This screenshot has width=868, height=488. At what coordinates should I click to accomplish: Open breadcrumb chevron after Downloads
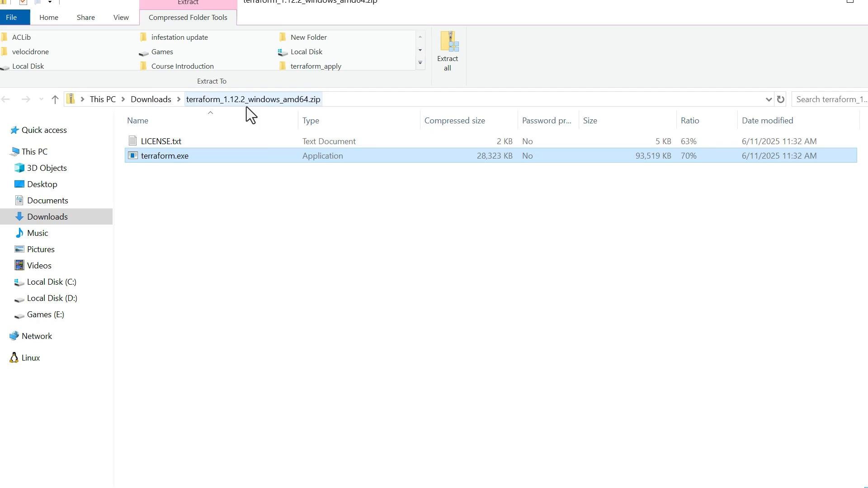point(179,99)
